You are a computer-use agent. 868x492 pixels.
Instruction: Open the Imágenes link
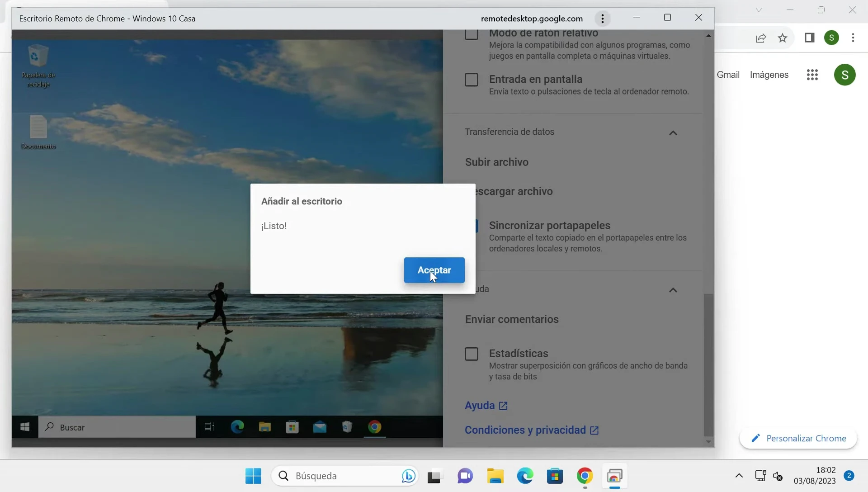[x=769, y=75]
